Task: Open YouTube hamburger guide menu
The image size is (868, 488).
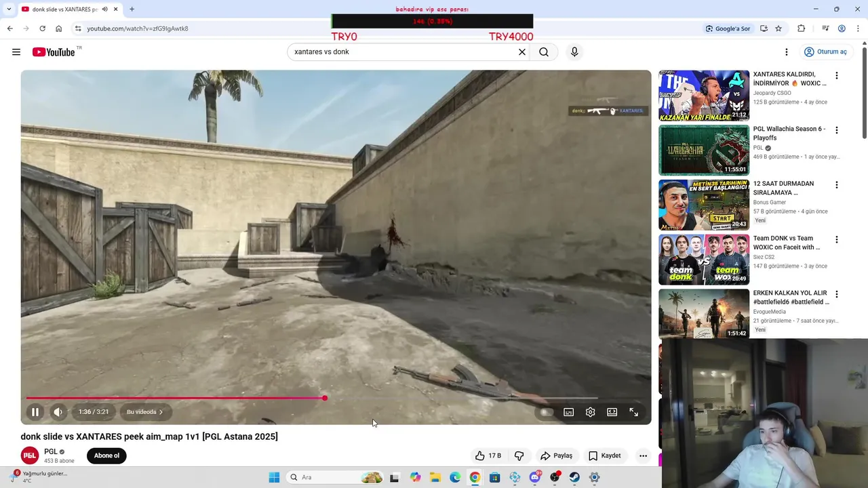Action: [16, 52]
